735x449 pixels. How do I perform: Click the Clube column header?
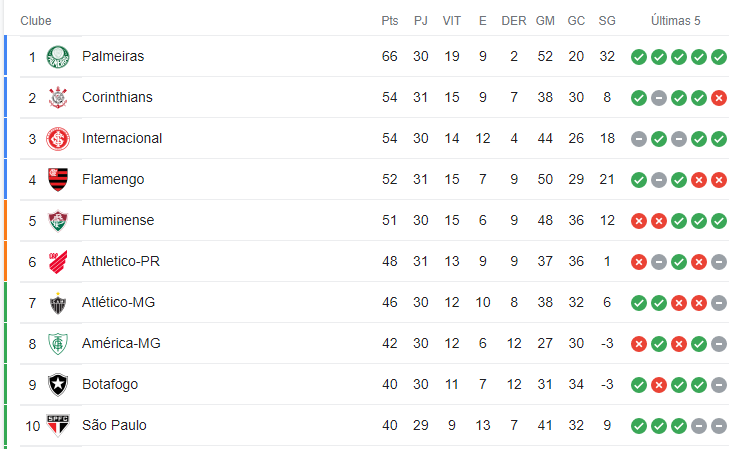click(36, 21)
